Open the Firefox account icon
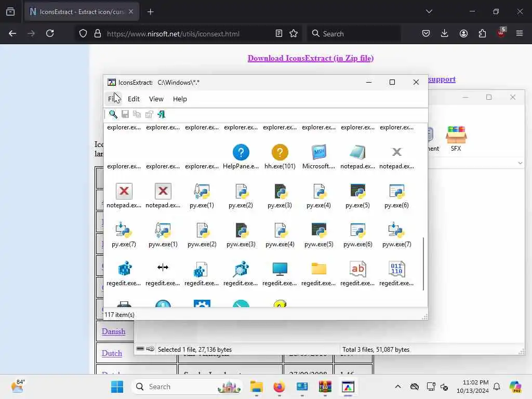The width and height of the screenshot is (532, 399). 463,33
